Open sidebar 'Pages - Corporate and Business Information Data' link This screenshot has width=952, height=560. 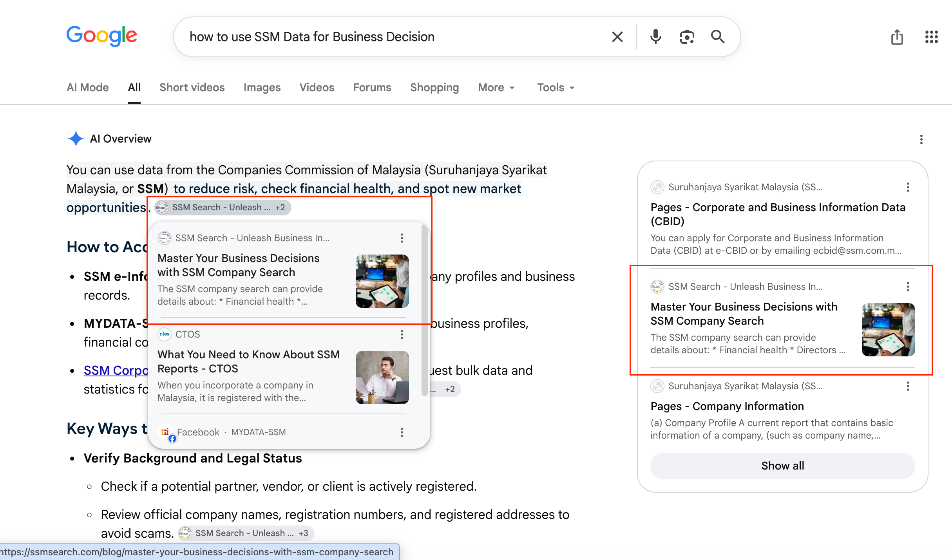[778, 214]
